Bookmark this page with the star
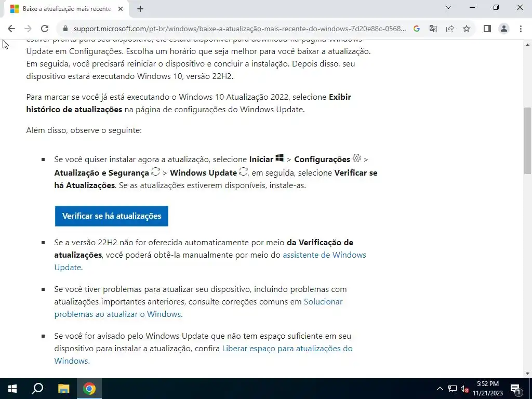 [467, 29]
